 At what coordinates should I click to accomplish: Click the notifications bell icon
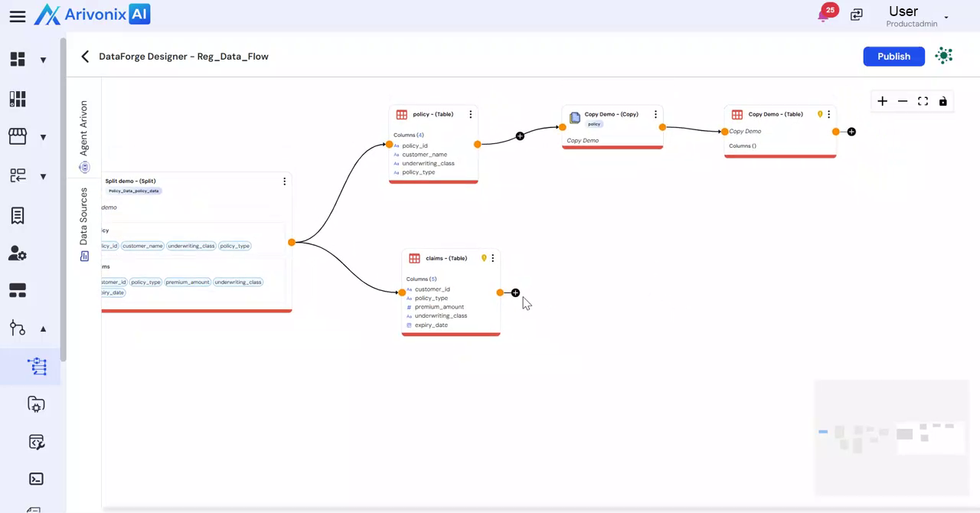tap(824, 15)
